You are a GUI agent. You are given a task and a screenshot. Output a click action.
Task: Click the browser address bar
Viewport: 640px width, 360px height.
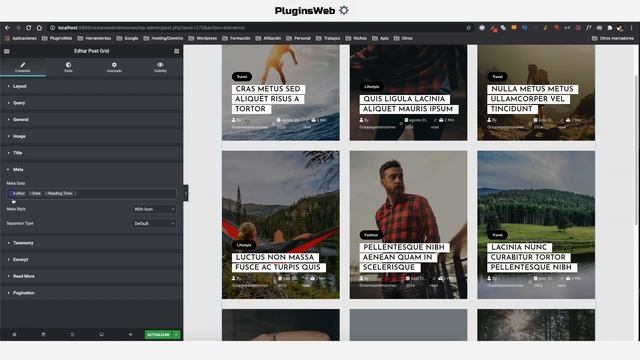(x=257, y=28)
